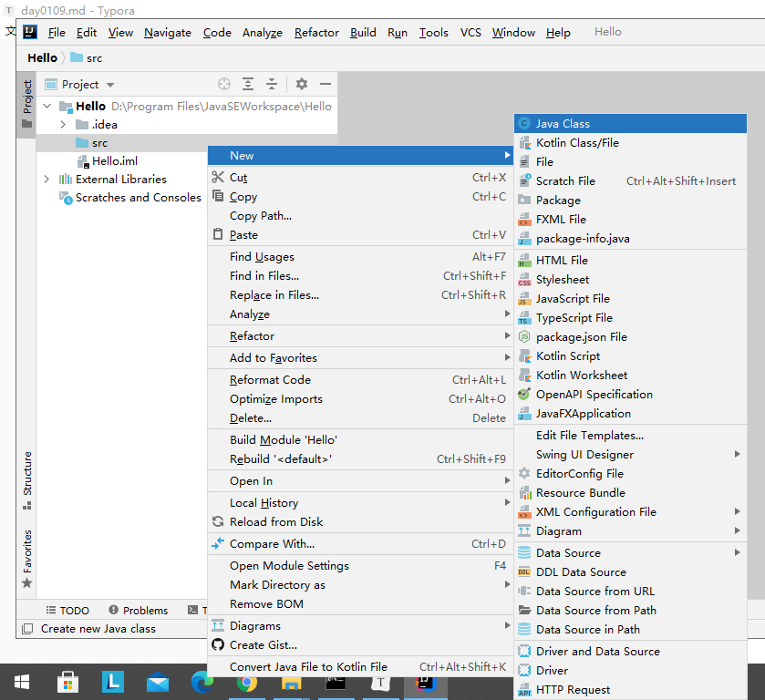Open Windows Start button on taskbar

[x=22, y=682]
